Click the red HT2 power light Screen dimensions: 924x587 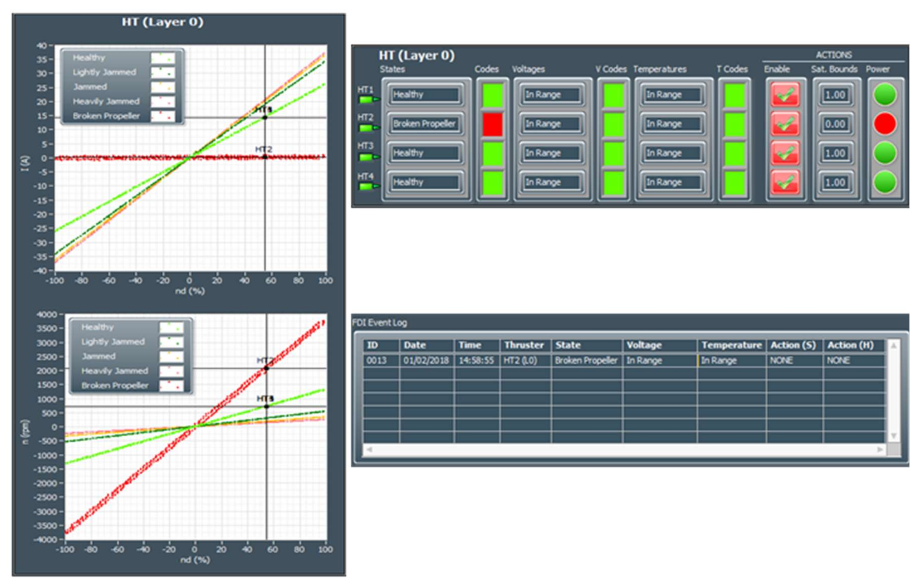coord(885,124)
